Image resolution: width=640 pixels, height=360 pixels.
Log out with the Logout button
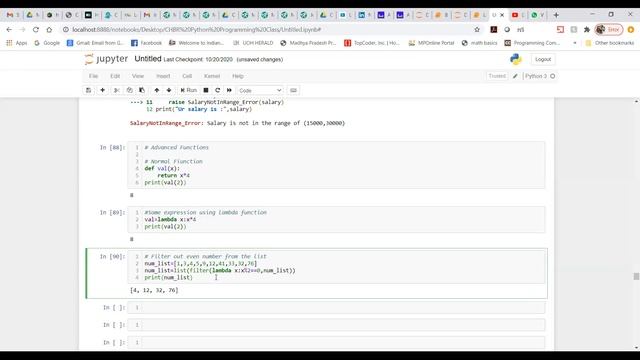pos(543,59)
